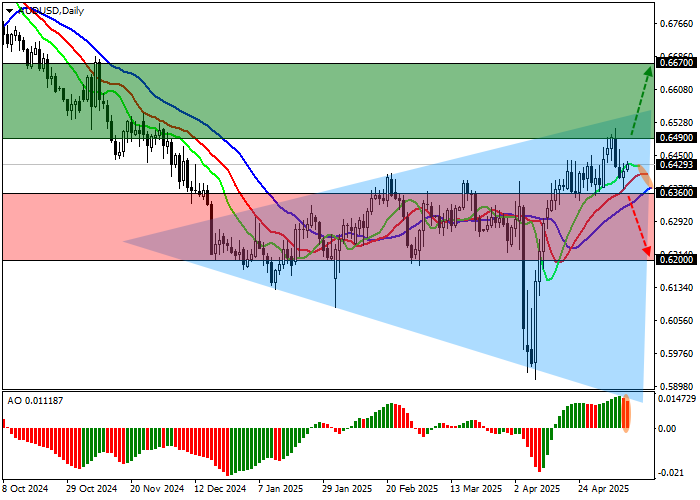Select the orange ellipse on AO histogram
The height and width of the screenshot is (500, 700).
pyautogui.click(x=627, y=414)
